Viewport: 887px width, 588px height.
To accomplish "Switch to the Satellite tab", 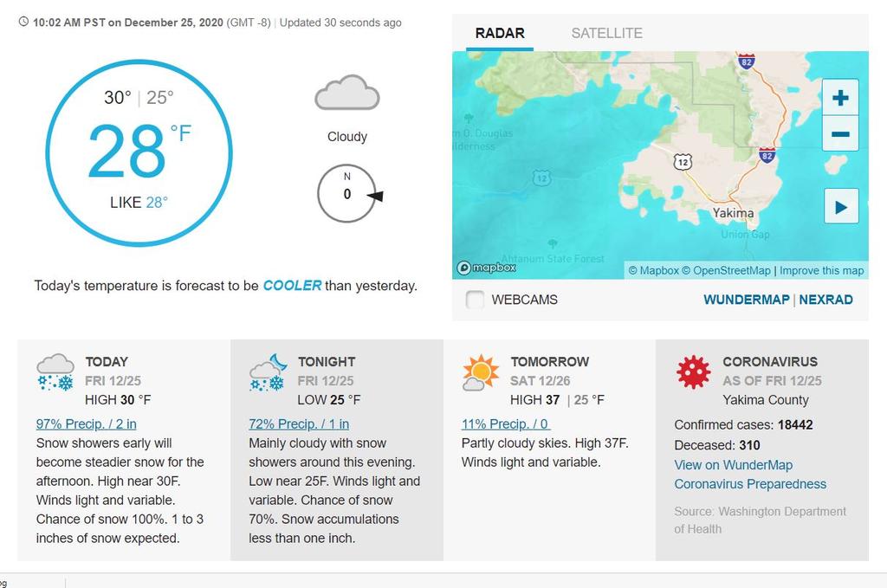I will click(606, 34).
